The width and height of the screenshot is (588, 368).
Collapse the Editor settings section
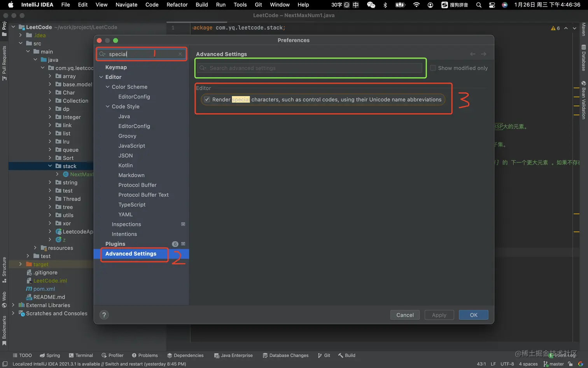(101, 77)
